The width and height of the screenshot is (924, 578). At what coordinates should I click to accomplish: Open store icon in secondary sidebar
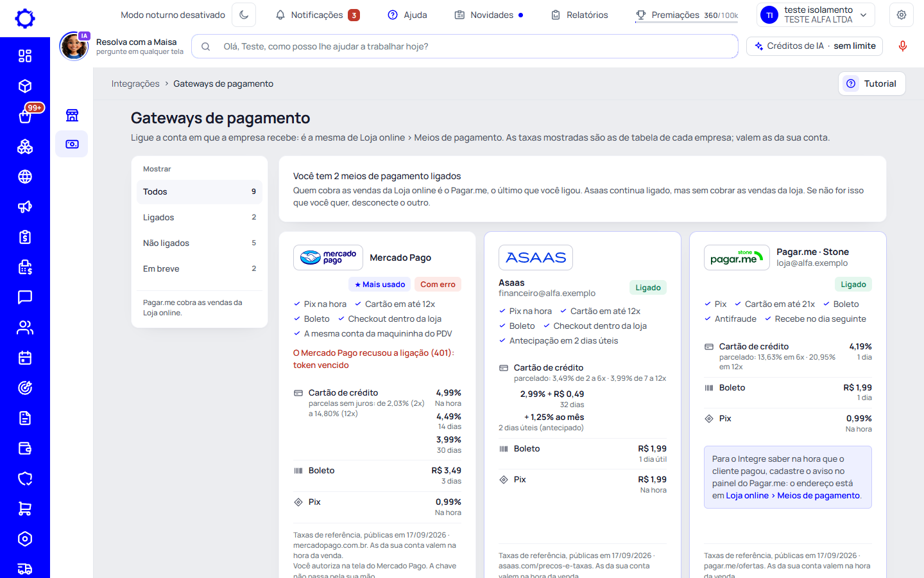coord(72,115)
